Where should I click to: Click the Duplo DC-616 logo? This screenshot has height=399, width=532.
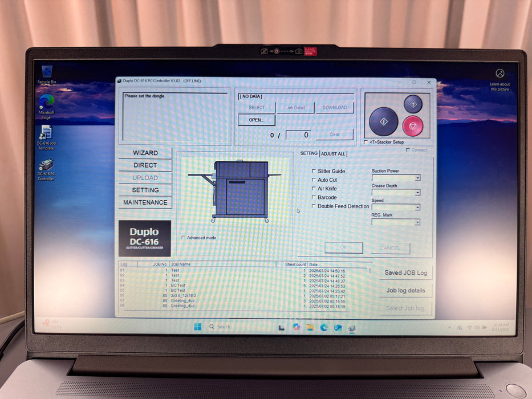pos(144,238)
